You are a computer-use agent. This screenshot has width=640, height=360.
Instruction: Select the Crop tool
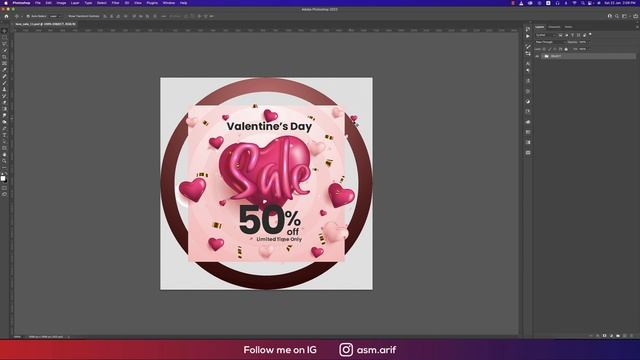[4, 57]
